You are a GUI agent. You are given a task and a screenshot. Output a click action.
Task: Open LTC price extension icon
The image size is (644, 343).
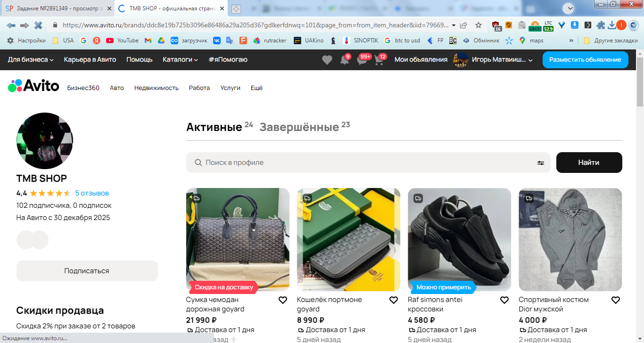(548, 25)
